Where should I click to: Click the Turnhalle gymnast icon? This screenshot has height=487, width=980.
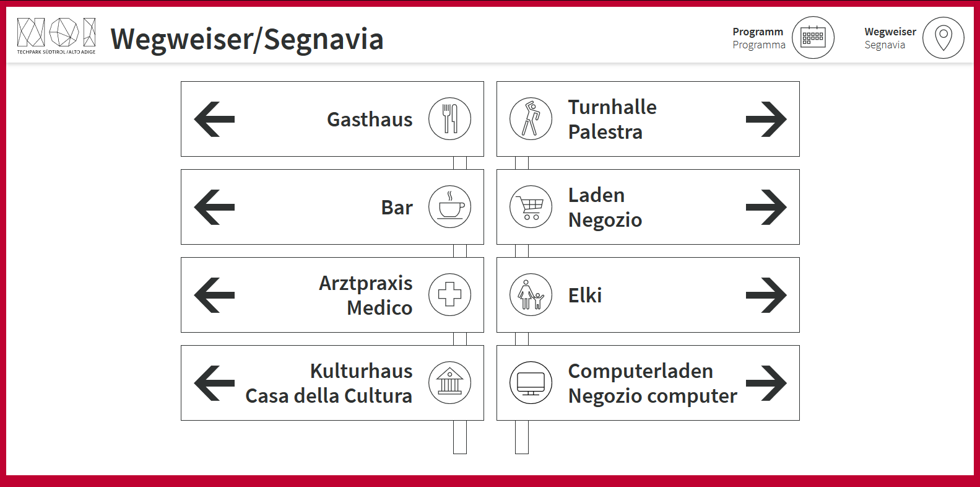[531, 119]
